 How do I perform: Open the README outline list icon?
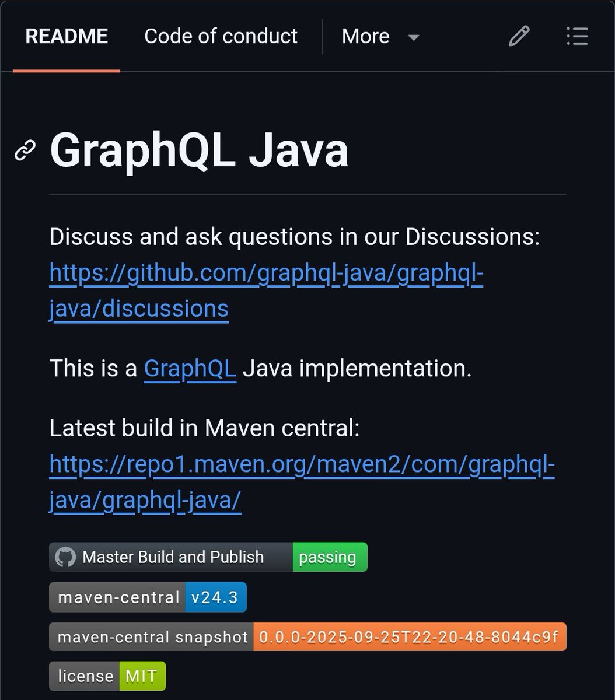(576, 36)
